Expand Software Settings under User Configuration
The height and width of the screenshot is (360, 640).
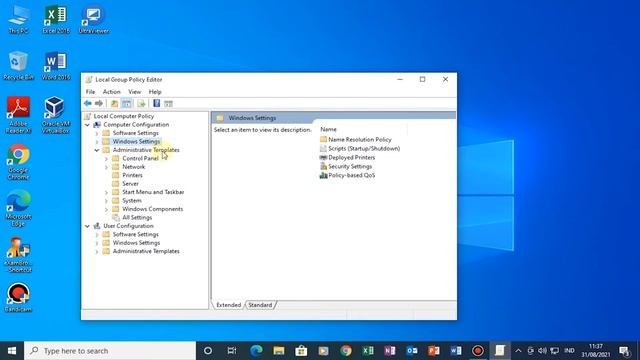tap(97, 235)
